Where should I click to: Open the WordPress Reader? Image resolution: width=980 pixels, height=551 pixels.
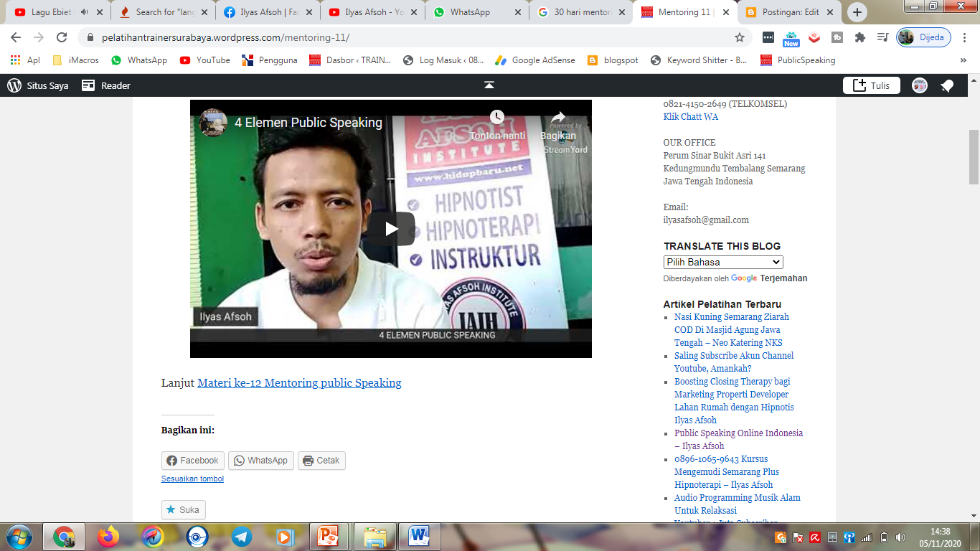106,85
